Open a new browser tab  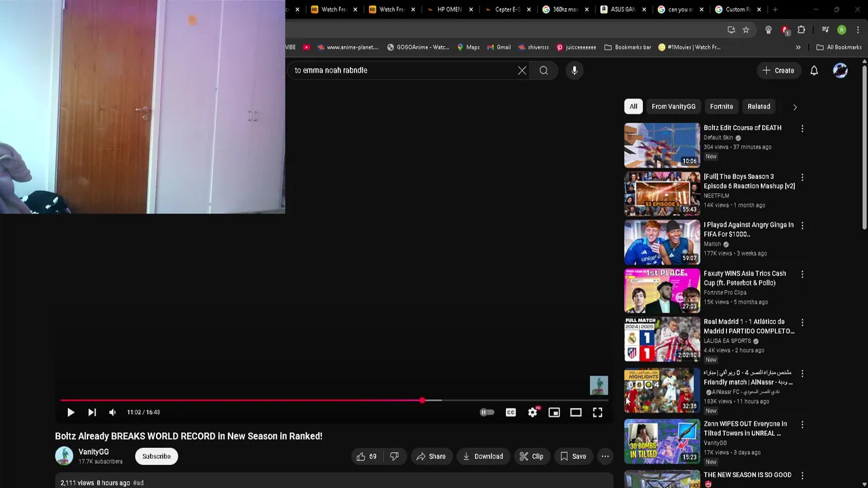pos(775,9)
